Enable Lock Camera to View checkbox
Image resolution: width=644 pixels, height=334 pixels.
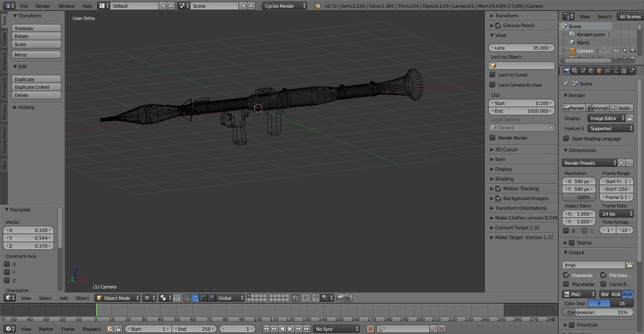(x=492, y=85)
